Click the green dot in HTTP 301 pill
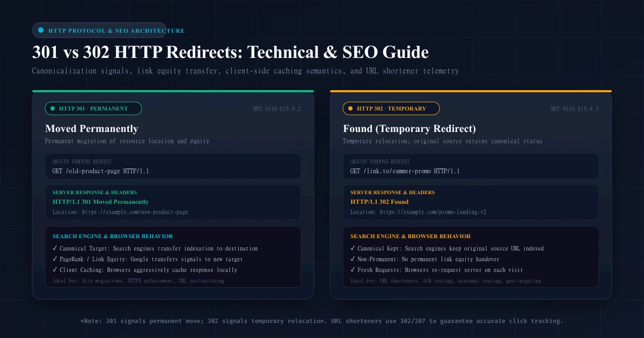This screenshot has height=338, width=644. point(53,108)
